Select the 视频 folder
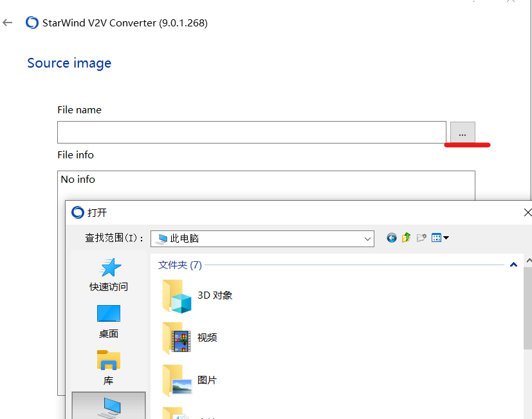 click(x=190, y=338)
